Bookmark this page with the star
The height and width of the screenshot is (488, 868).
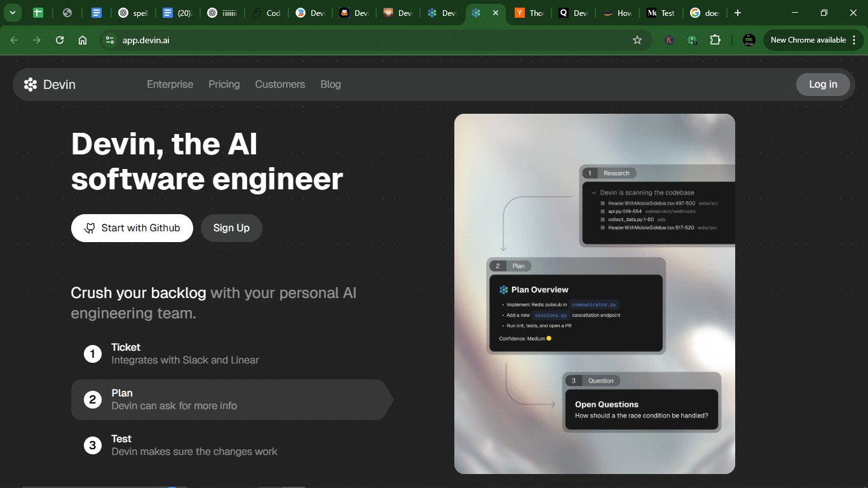point(637,40)
